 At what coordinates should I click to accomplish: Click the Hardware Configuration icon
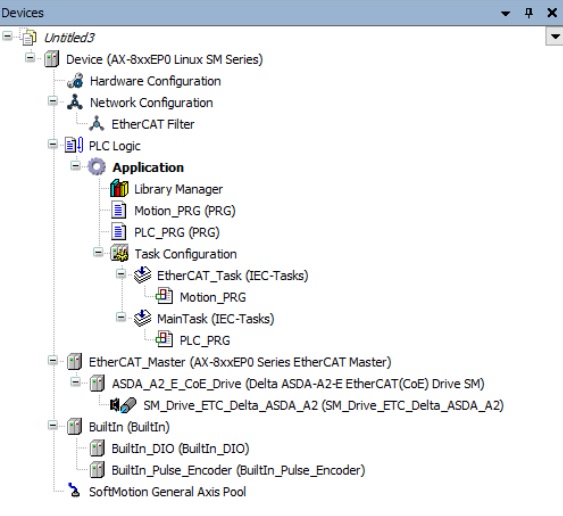(75, 81)
